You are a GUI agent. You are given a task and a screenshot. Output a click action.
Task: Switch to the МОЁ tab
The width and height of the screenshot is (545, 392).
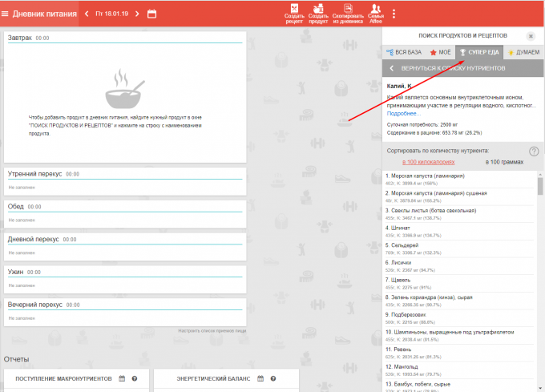[x=440, y=52]
